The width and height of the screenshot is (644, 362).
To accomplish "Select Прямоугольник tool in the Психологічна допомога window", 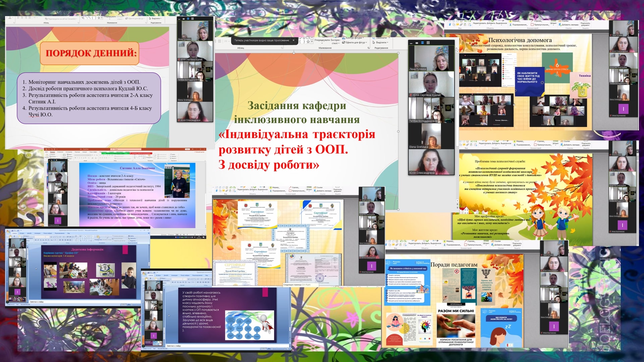I will pyautogui.click(x=540, y=25).
